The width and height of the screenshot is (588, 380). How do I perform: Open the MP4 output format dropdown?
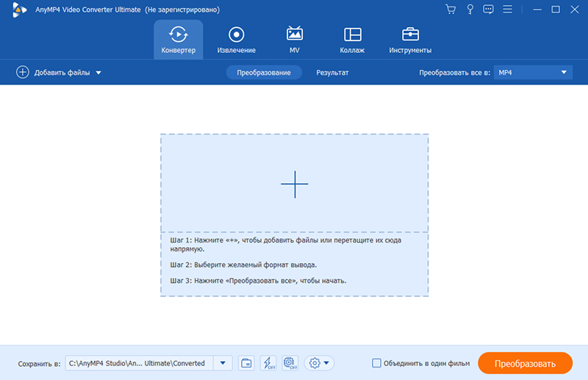(533, 73)
